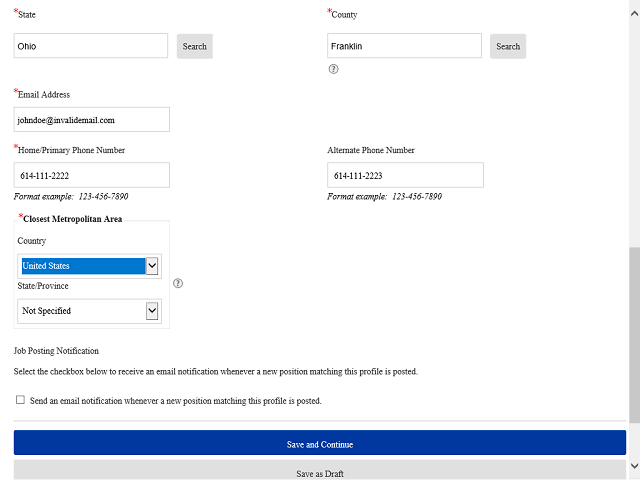Click the help icon below County field
The image size is (640, 480).
coord(333,69)
